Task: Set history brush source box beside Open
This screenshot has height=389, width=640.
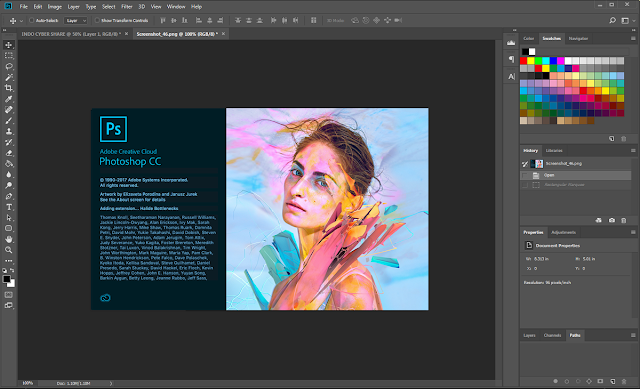Action: coord(525,175)
